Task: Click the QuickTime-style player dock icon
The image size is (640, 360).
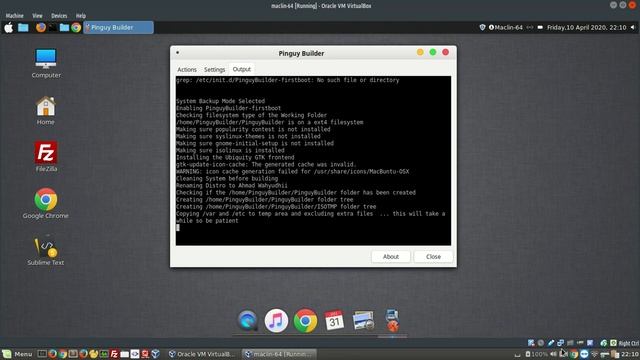Action: coord(247,321)
